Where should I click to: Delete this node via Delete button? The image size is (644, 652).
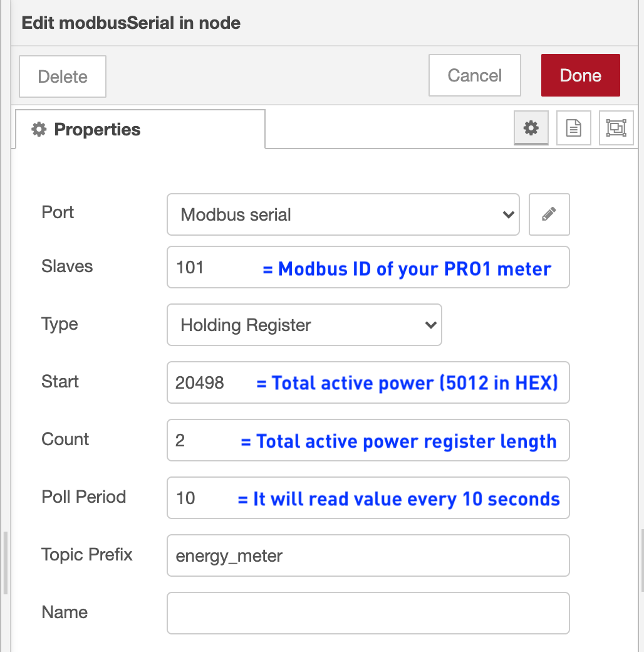[x=63, y=76]
